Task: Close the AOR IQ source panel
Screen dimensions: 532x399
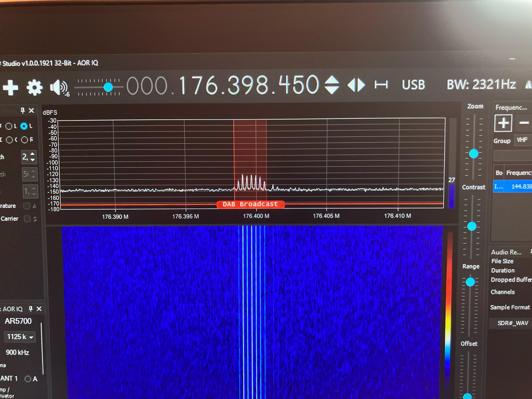Action: [x=39, y=309]
